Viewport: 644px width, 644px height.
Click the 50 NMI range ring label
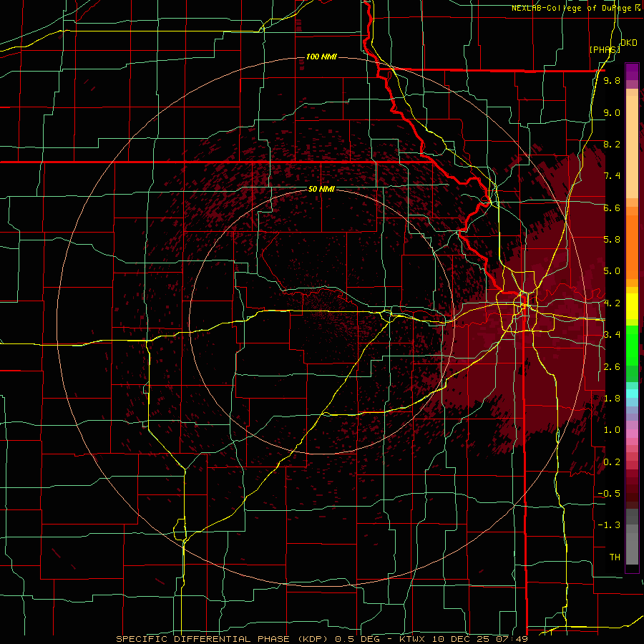[321, 189]
